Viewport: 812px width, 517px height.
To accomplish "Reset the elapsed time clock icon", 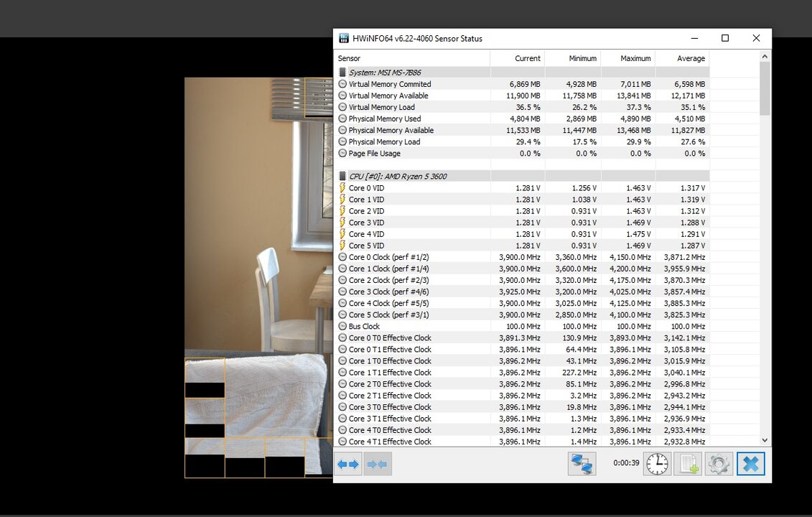I will pyautogui.click(x=657, y=464).
